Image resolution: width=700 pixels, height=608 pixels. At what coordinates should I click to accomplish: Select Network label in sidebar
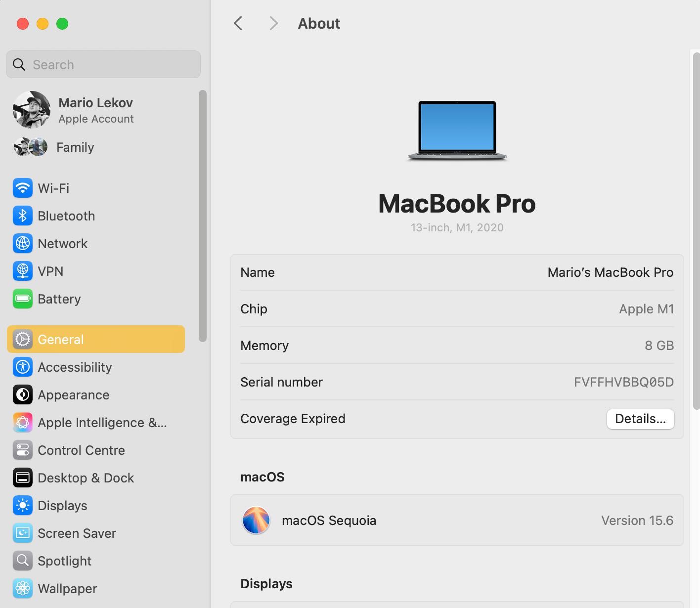click(63, 244)
